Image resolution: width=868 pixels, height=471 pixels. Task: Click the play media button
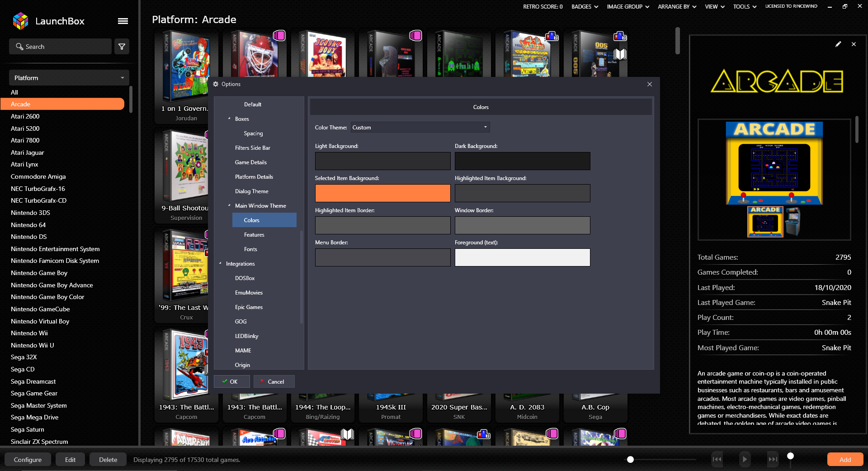[x=744, y=459]
